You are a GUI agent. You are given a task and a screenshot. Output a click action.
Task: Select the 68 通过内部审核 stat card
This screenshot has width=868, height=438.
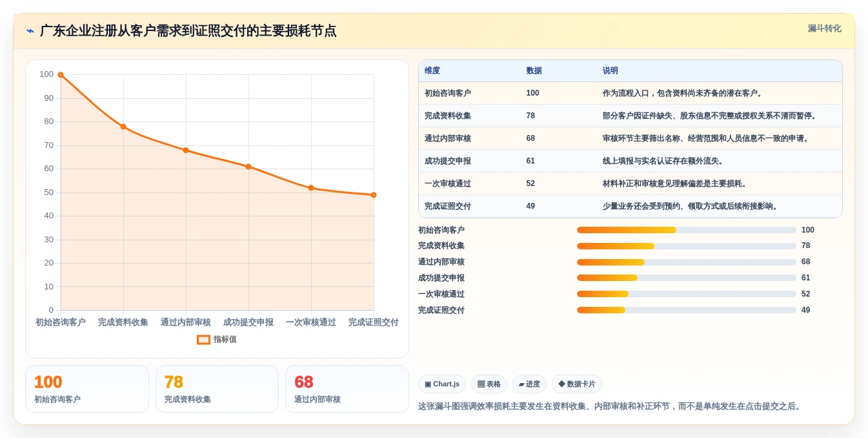pyautogui.click(x=347, y=389)
